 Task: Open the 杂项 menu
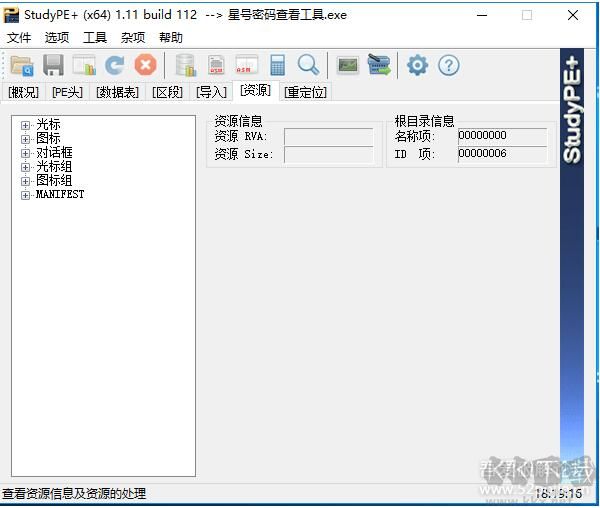click(x=133, y=37)
